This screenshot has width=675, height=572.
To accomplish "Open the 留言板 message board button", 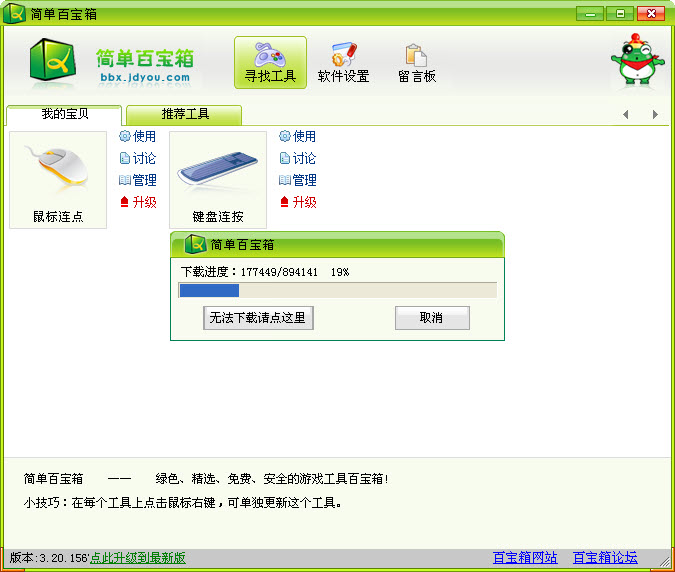I will (417, 63).
